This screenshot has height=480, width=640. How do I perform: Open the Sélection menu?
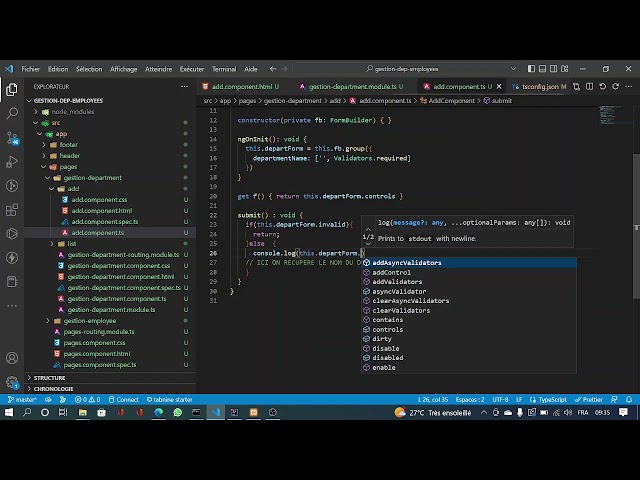point(89,69)
